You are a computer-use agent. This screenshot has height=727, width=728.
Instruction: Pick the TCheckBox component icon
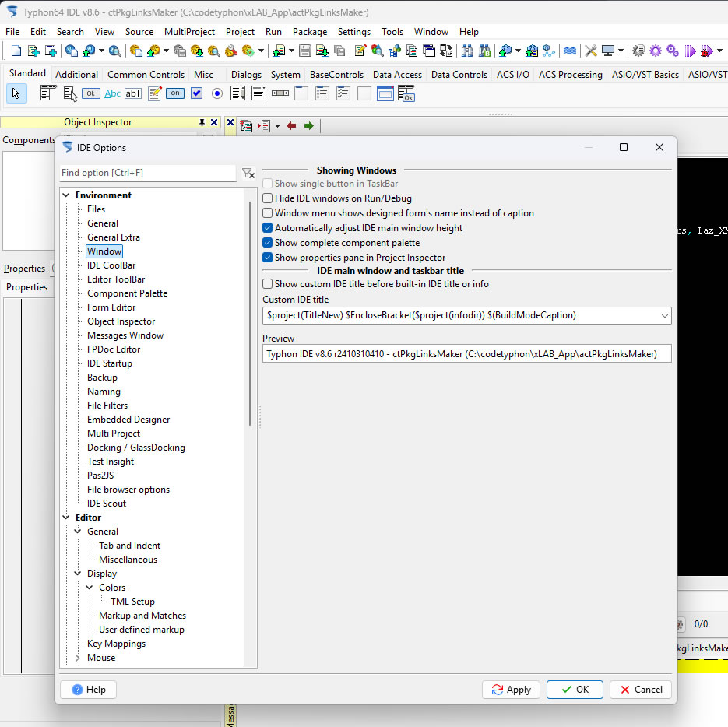click(197, 93)
